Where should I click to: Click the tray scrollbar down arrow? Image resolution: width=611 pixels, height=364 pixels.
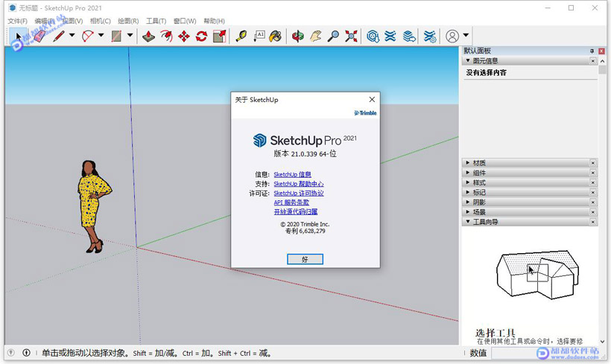point(602,342)
